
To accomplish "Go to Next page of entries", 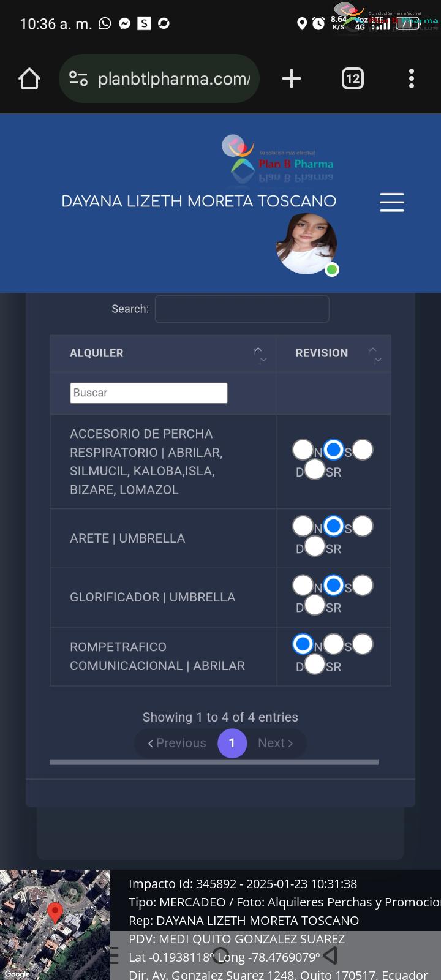I will click(x=275, y=743).
